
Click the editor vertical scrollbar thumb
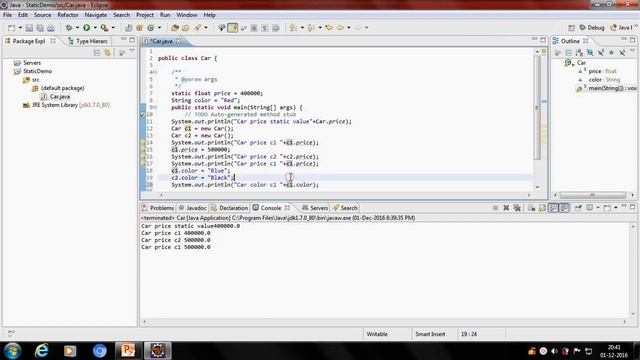537,107
